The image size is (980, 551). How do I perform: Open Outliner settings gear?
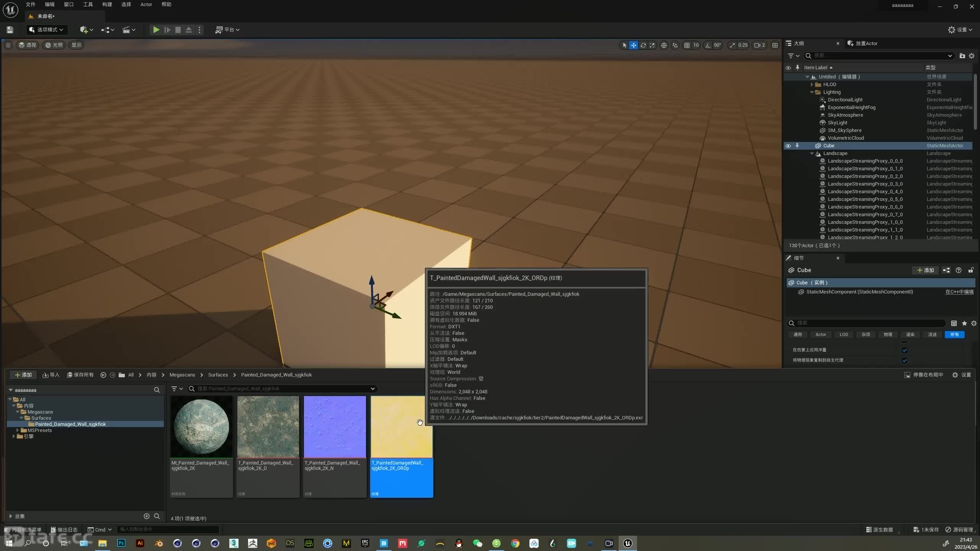972,56
